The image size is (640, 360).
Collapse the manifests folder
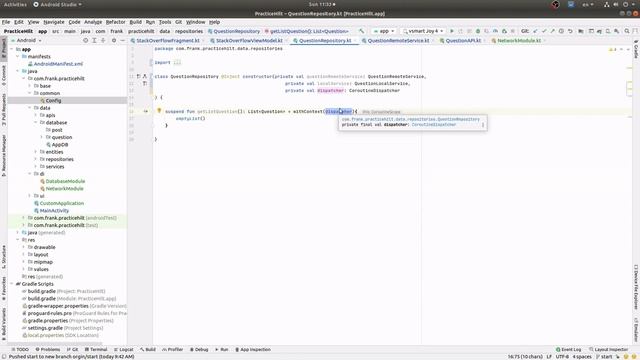tap(18, 56)
